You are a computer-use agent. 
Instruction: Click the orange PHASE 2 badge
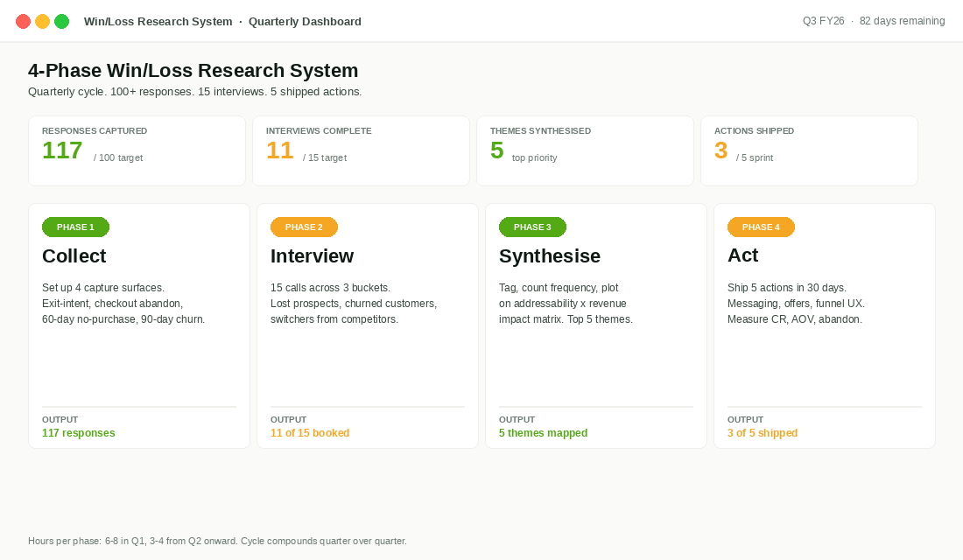point(304,227)
